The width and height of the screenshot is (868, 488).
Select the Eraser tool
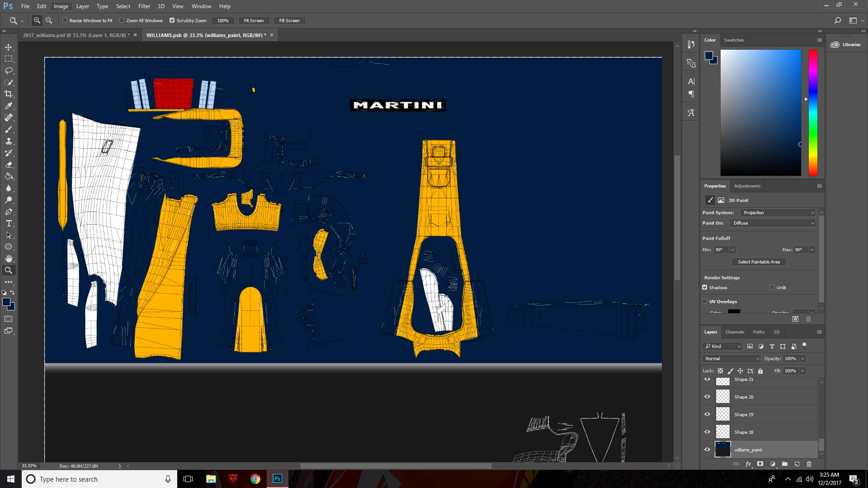pos(9,164)
